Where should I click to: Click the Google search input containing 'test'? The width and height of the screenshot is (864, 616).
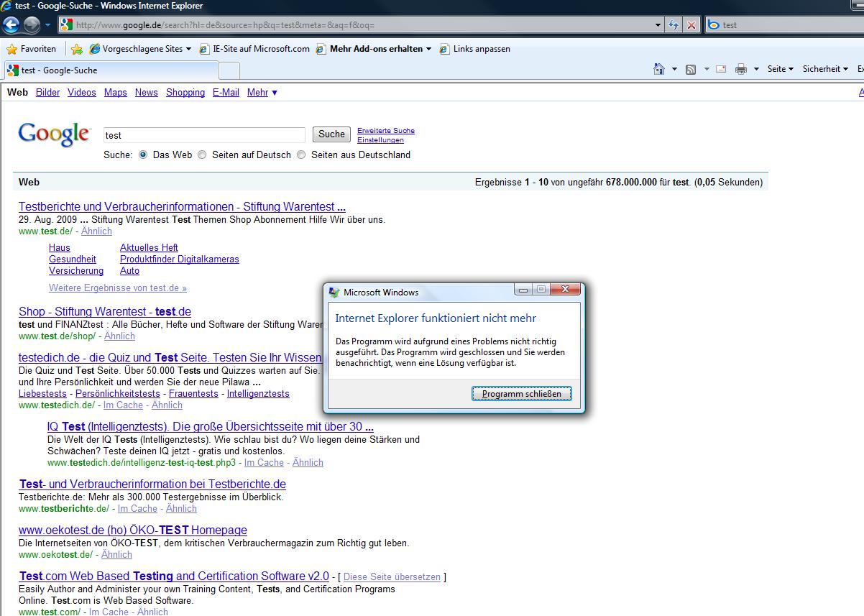click(204, 135)
